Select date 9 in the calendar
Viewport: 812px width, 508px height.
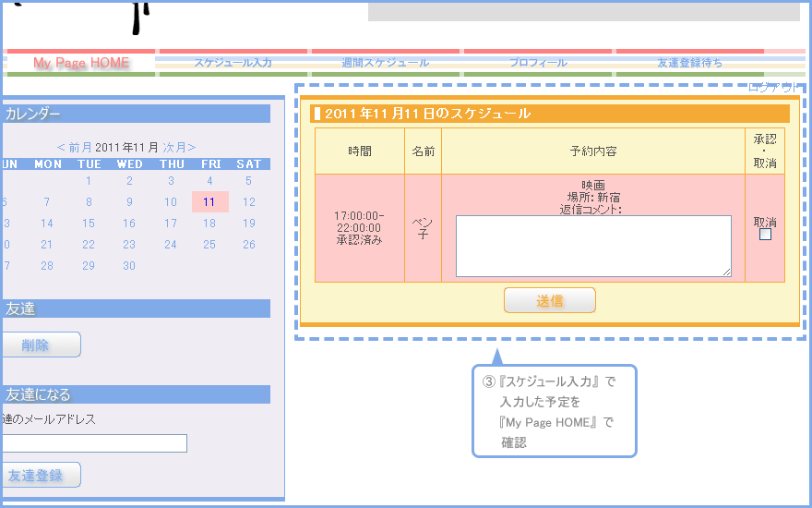coord(129,202)
